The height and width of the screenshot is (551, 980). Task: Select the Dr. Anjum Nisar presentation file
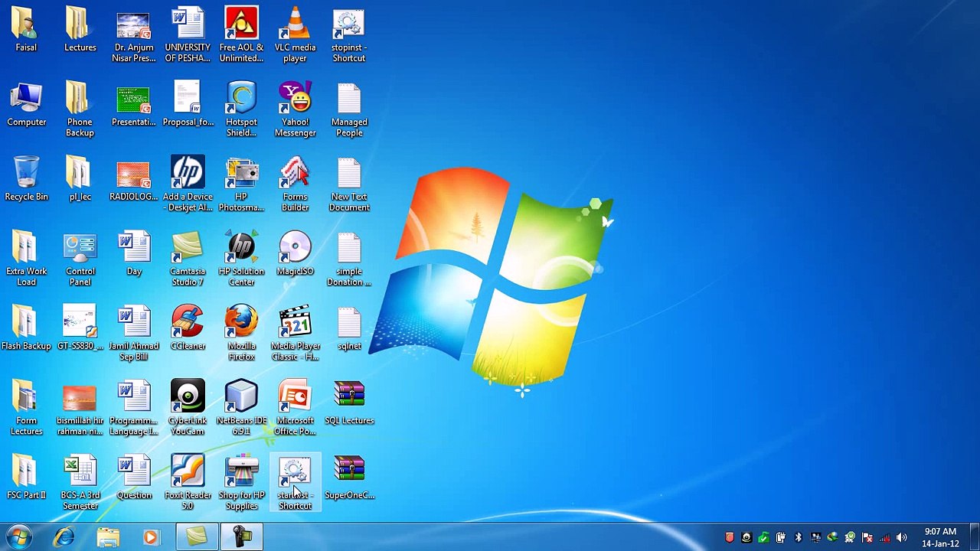pyautogui.click(x=134, y=35)
